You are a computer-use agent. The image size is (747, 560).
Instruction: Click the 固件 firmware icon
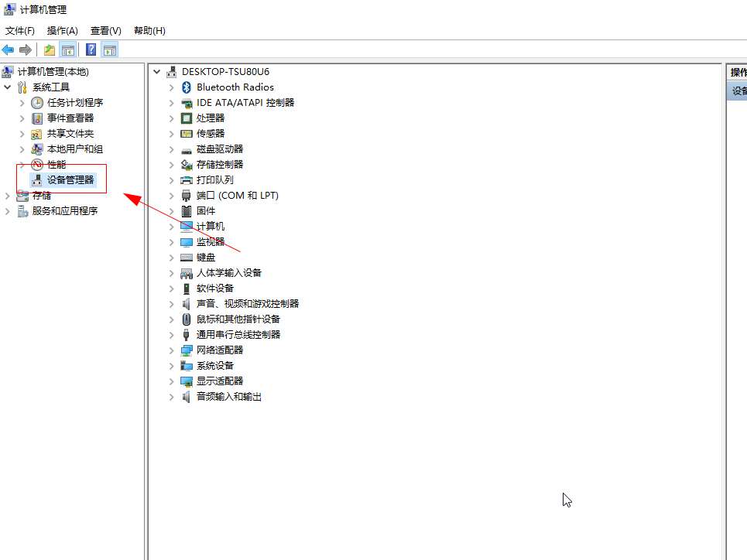(187, 211)
